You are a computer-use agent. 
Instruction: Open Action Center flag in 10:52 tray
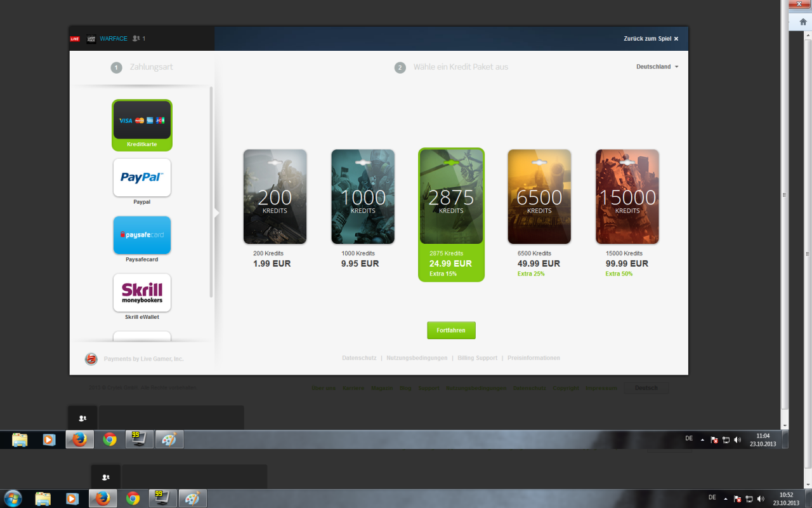click(737, 498)
